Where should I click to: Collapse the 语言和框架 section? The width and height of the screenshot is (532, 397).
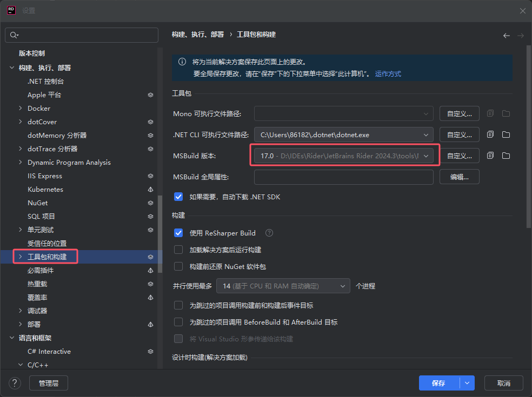tap(12, 338)
